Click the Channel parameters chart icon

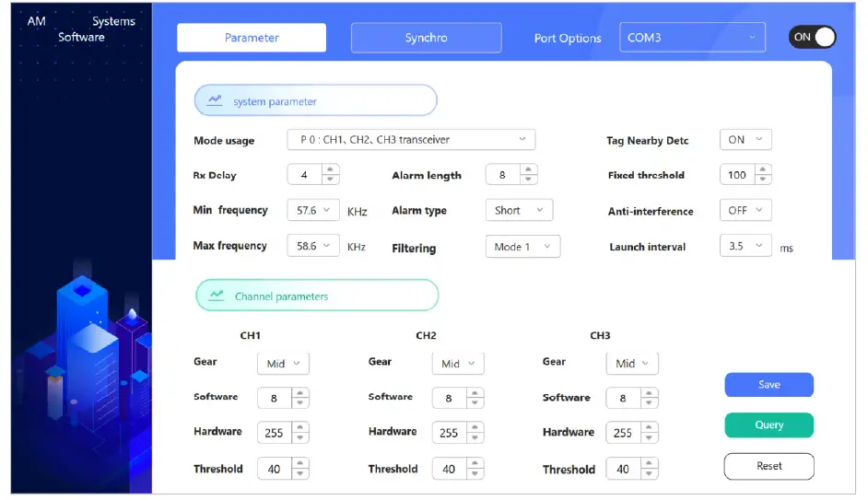216,296
